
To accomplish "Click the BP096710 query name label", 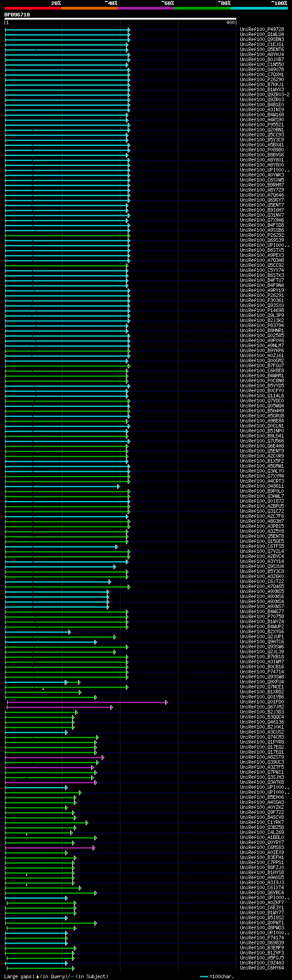I will pyautogui.click(x=17, y=15).
